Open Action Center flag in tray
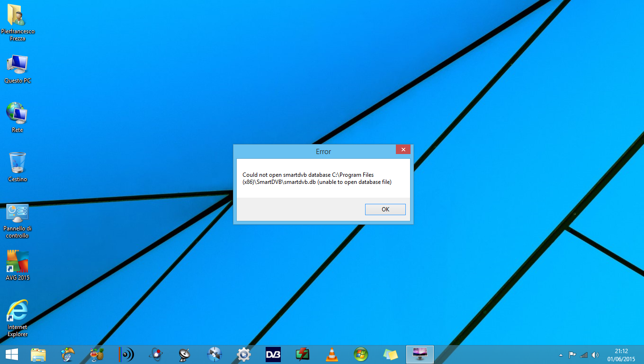Viewport: 644px width, 364px height. coord(572,355)
